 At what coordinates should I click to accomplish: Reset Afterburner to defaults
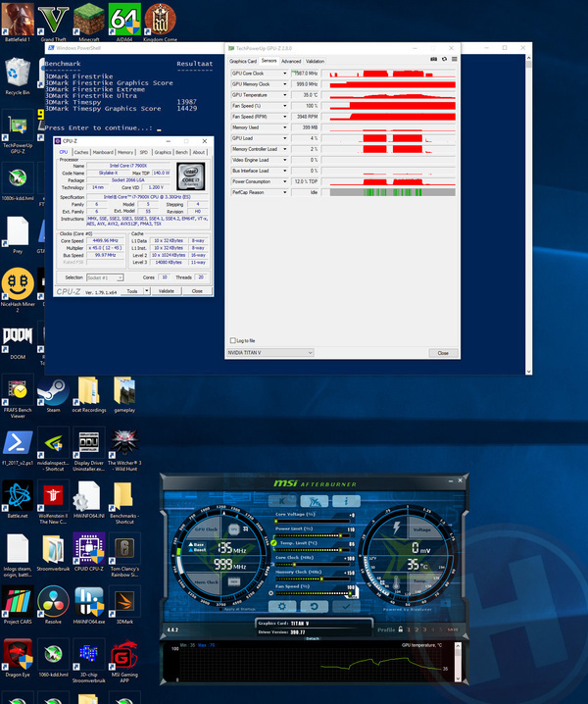click(314, 607)
